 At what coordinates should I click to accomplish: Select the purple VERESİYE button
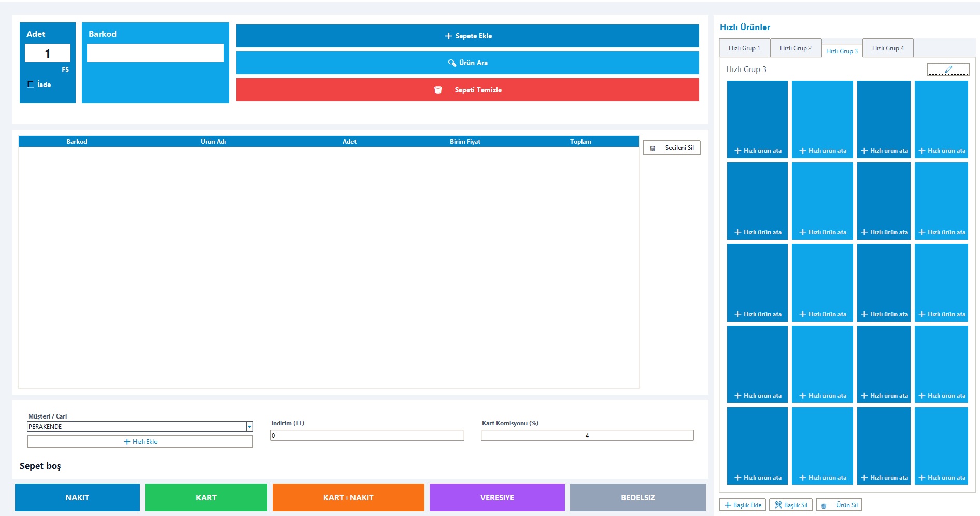[x=496, y=497]
